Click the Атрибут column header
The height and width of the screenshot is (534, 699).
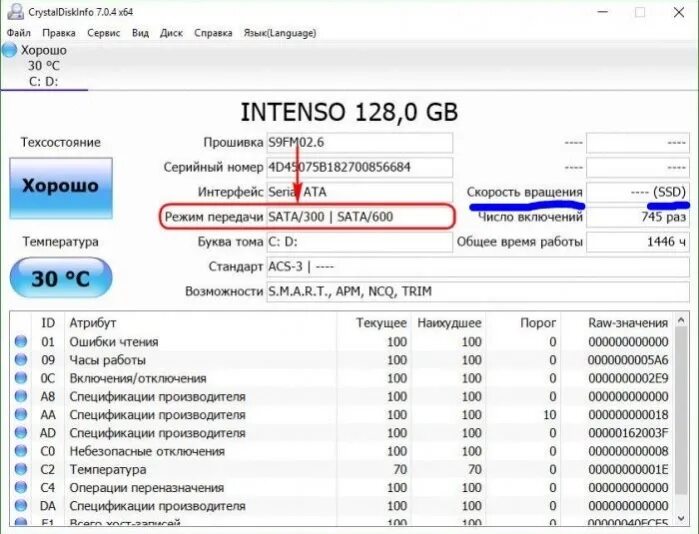201,323
